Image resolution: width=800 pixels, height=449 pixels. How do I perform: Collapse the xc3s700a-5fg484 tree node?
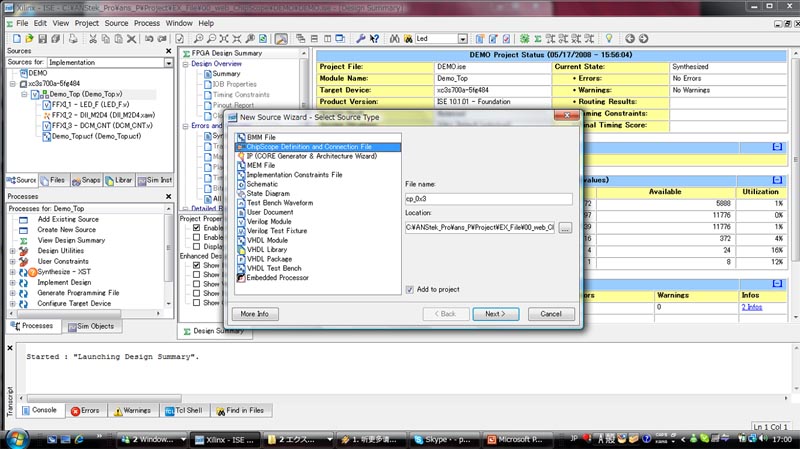click(13, 84)
